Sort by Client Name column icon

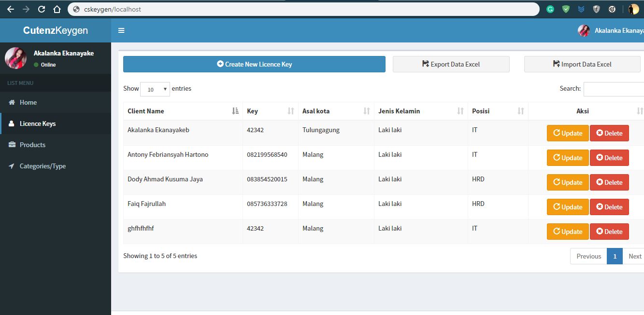point(235,111)
